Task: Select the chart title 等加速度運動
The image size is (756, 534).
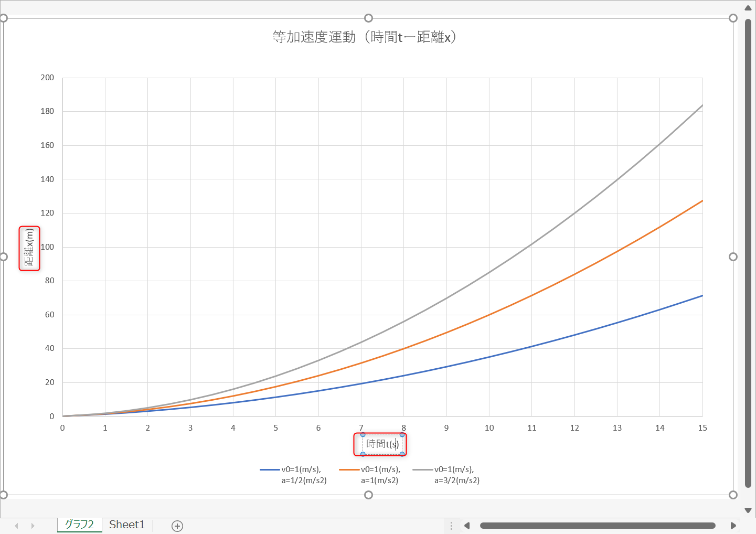Action: (364, 37)
